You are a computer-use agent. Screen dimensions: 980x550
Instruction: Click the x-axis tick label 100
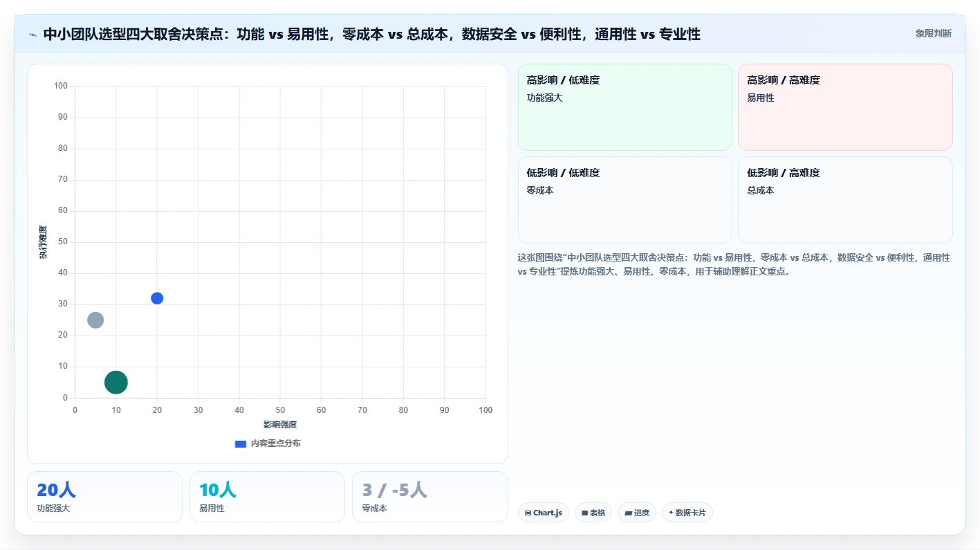tap(486, 410)
